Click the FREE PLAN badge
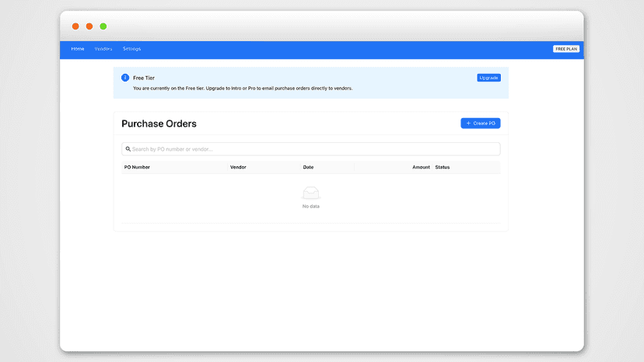The height and width of the screenshot is (362, 644). coord(566,49)
